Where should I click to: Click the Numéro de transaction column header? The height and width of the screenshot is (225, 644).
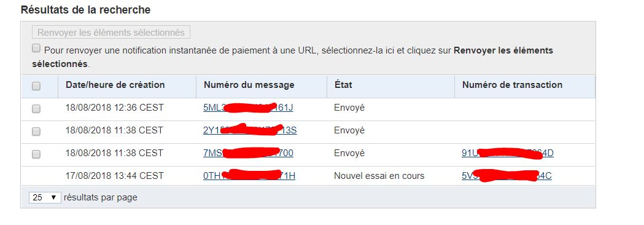pyautogui.click(x=512, y=85)
